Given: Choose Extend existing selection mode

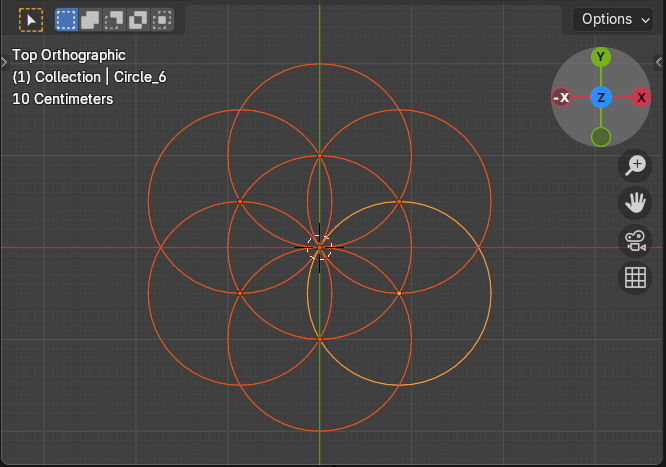Looking at the screenshot, I should click(x=90, y=20).
